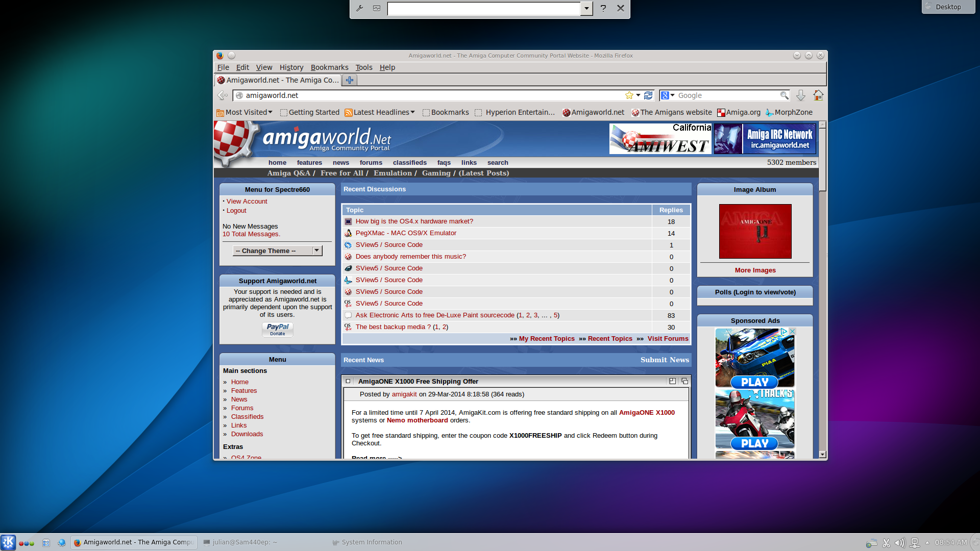The image size is (980, 551).
Task: Open a new tab with the plus button
Action: pyautogui.click(x=350, y=80)
